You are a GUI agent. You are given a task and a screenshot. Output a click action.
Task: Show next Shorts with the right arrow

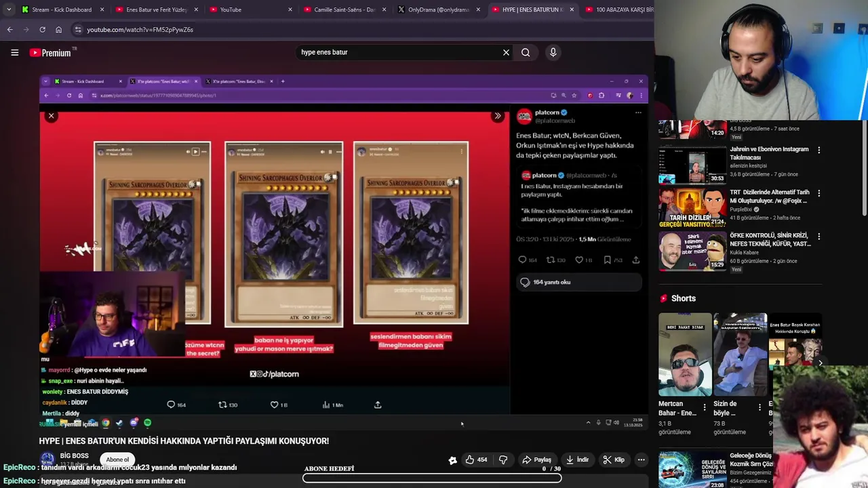pos(821,363)
